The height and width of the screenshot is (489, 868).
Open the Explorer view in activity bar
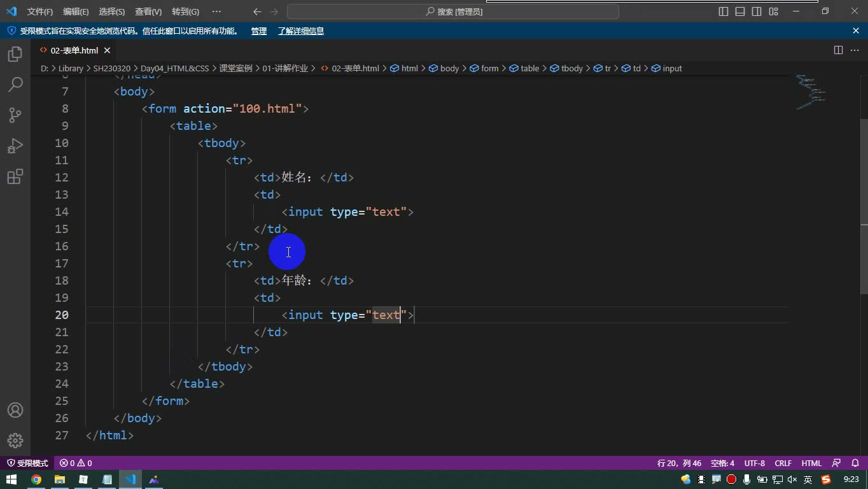(x=15, y=54)
